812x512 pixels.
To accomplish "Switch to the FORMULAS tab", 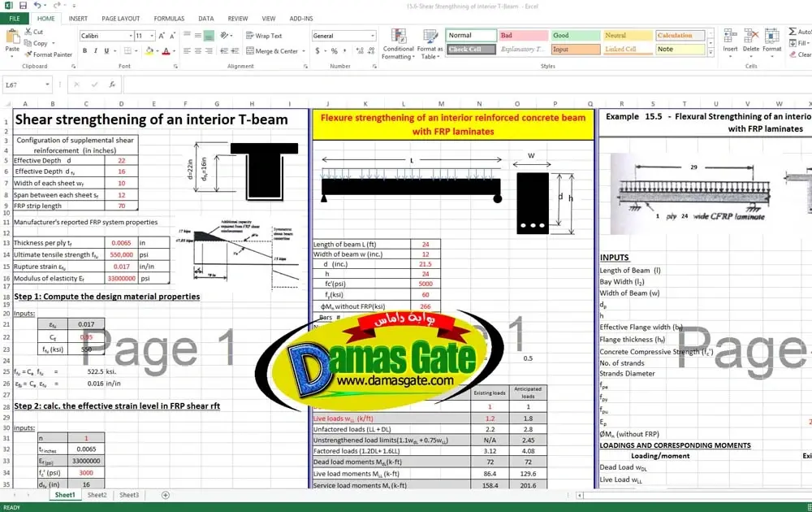I will [169, 19].
